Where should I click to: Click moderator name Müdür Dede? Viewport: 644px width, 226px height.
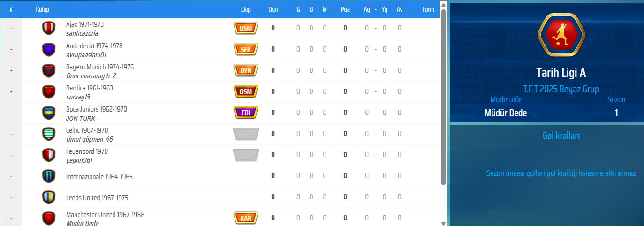click(506, 113)
